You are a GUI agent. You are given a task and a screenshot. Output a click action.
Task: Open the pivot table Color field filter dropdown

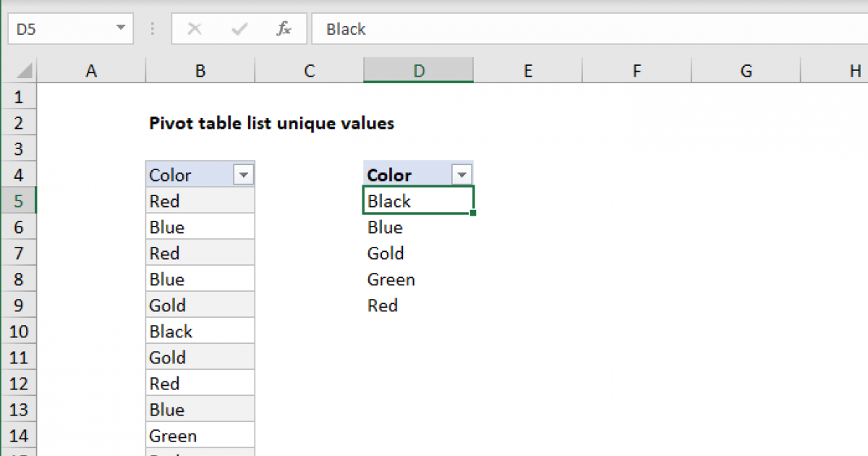click(461, 174)
